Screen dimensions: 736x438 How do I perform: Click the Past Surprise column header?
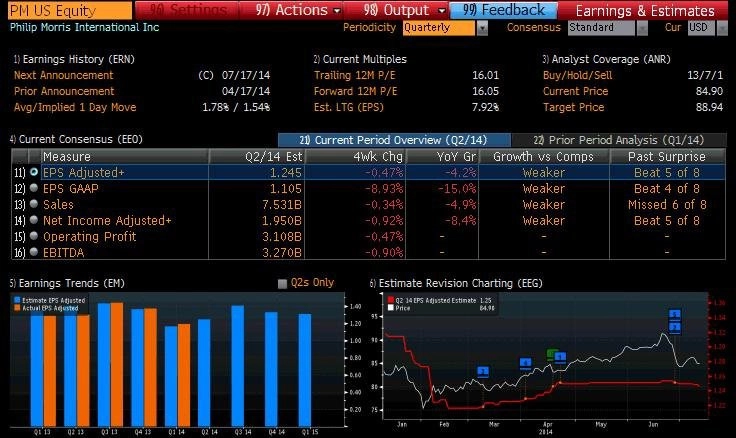click(667, 156)
